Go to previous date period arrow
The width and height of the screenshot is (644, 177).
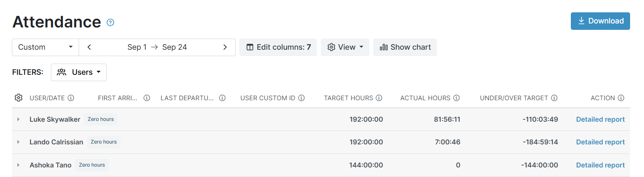(x=89, y=47)
